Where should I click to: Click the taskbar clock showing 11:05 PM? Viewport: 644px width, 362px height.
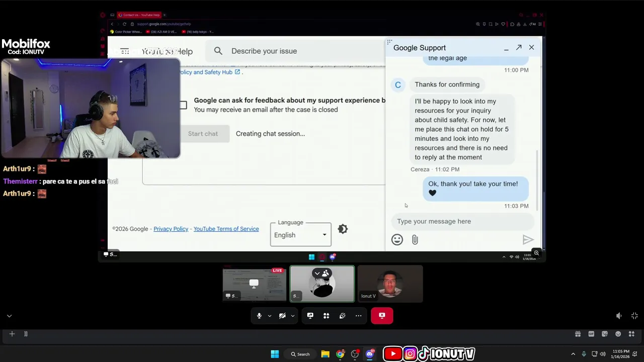(620, 354)
